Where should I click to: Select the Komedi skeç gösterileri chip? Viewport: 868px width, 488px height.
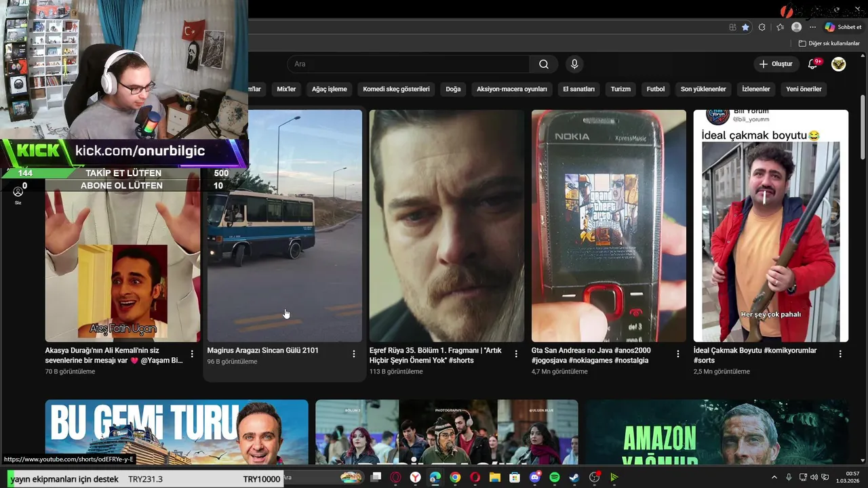pyautogui.click(x=396, y=89)
